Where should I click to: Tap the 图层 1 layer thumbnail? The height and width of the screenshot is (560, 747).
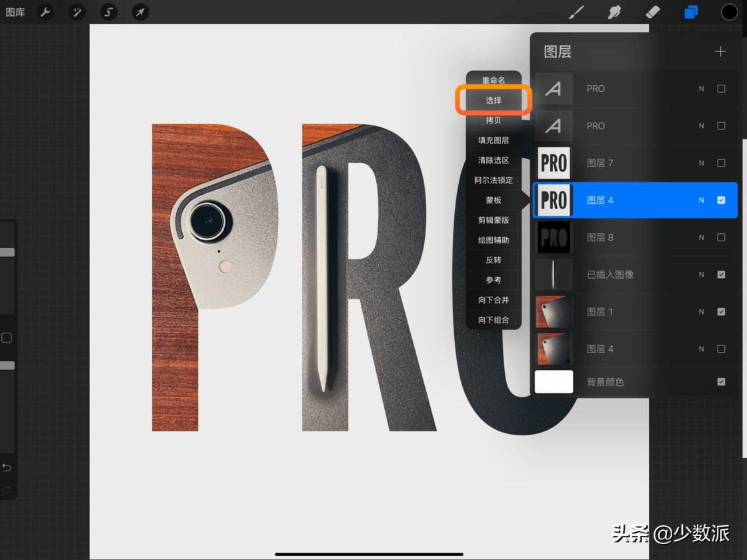click(x=554, y=312)
